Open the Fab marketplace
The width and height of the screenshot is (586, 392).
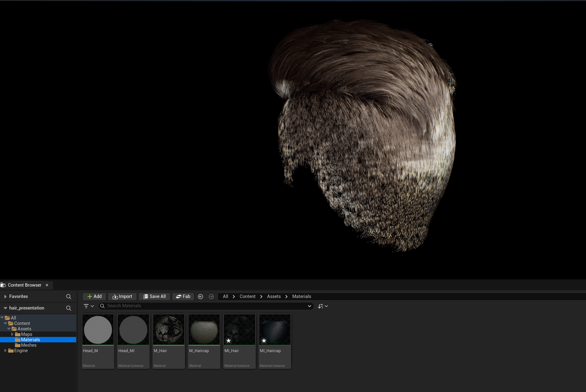(183, 297)
